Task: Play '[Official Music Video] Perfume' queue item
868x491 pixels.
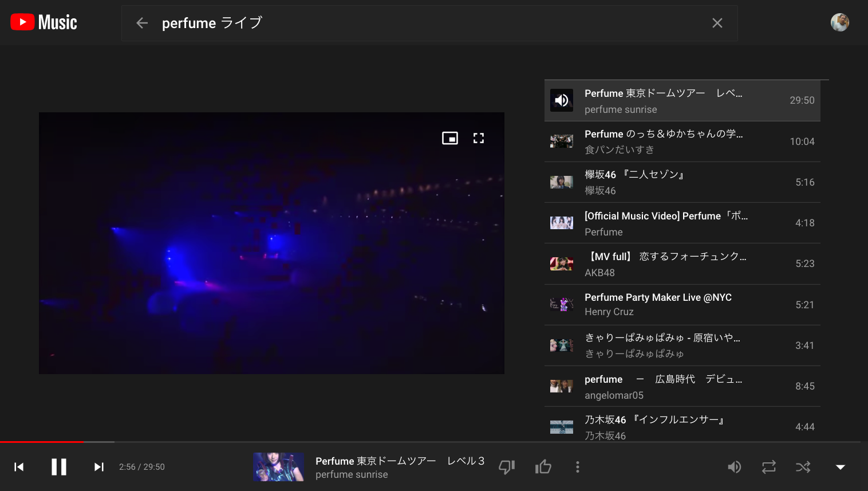Action: pyautogui.click(x=682, y=223)
